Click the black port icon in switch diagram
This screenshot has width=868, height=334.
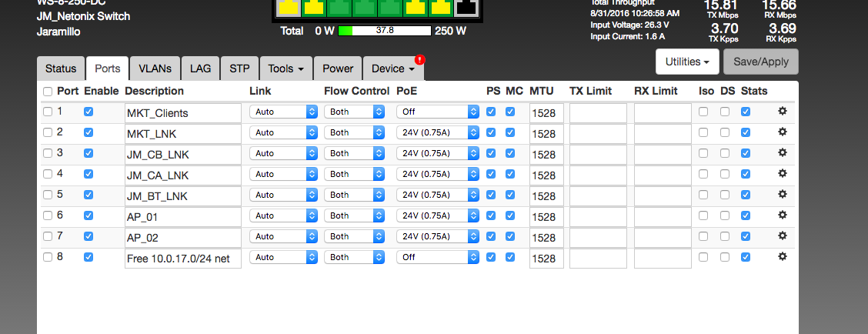pos(466,8)
